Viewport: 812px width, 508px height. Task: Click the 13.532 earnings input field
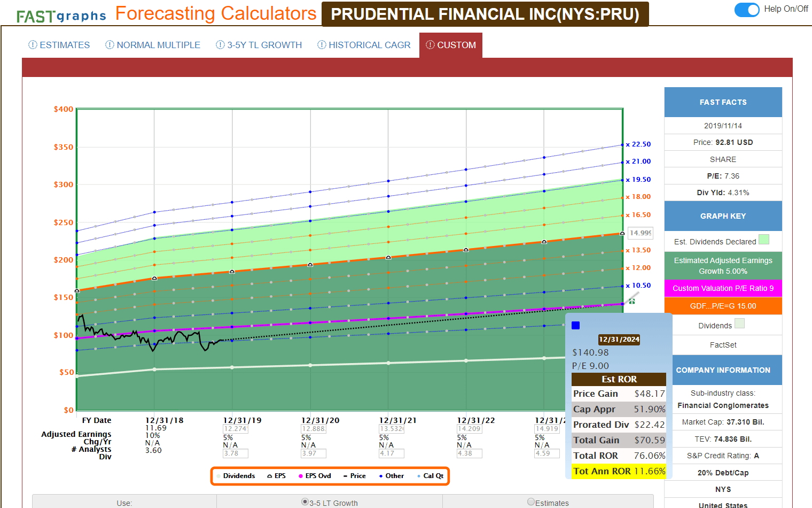click(392, 429)
